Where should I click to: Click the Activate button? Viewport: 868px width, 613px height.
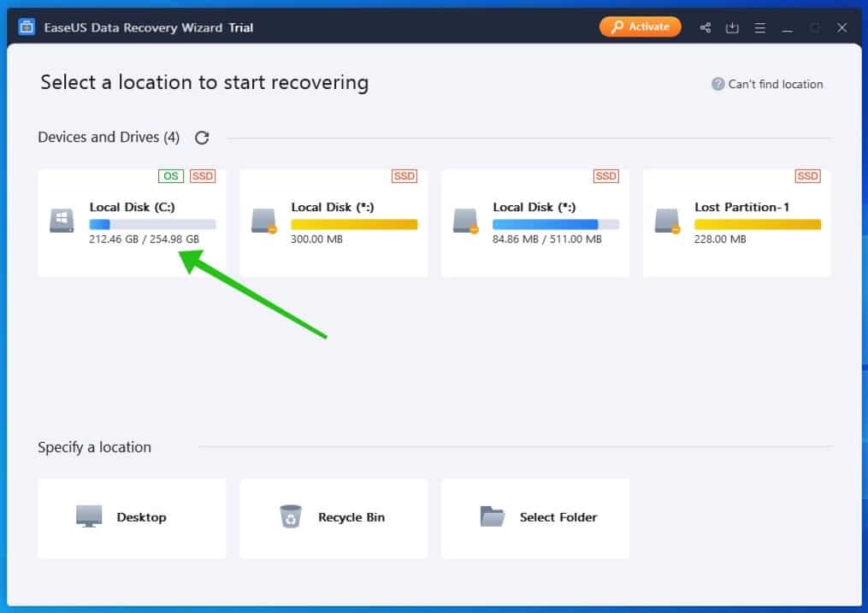click(640, 27)
